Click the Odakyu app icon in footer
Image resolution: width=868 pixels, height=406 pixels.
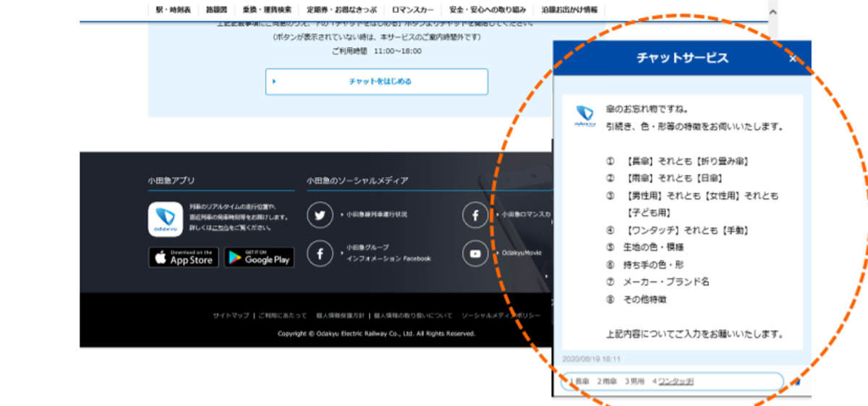point(165,219)
